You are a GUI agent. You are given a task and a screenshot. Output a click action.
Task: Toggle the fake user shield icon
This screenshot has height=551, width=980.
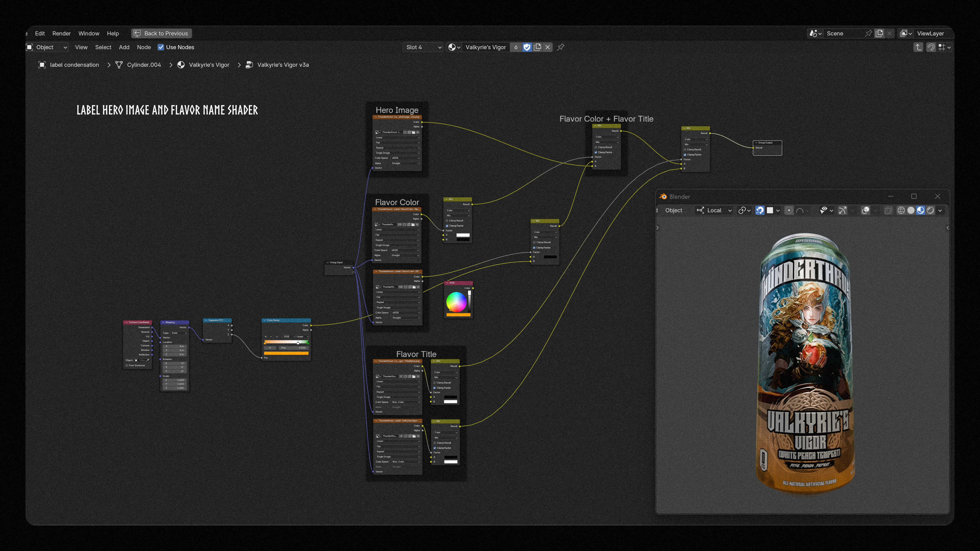point(527,47)
